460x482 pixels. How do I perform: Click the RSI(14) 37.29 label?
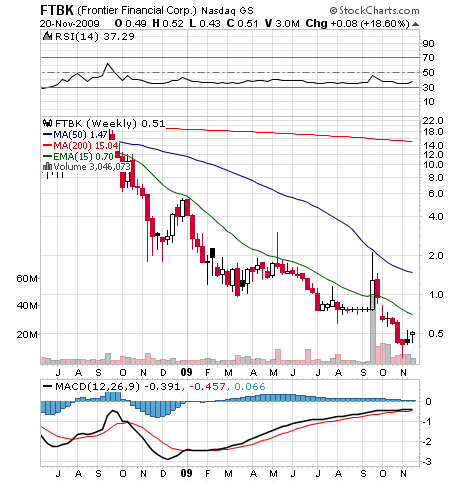pos(95,36)
